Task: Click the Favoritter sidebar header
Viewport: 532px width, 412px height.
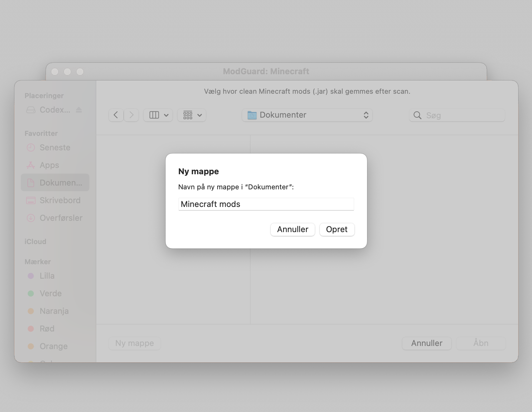Action: (41, 133)
